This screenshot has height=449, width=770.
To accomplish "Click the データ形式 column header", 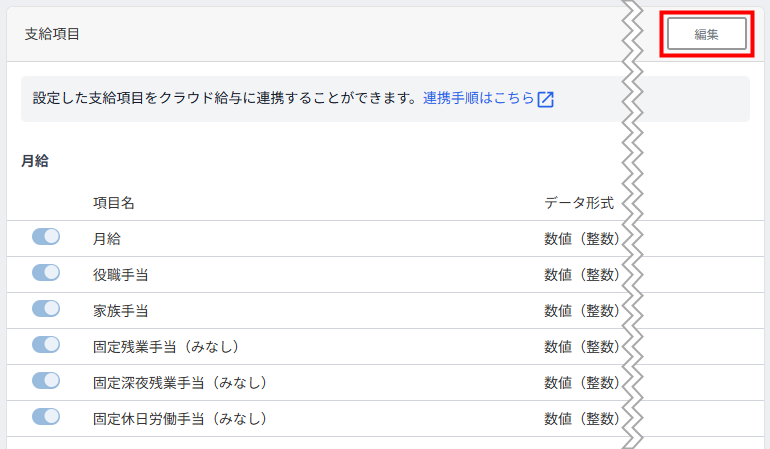I will (x=579, y=202).
